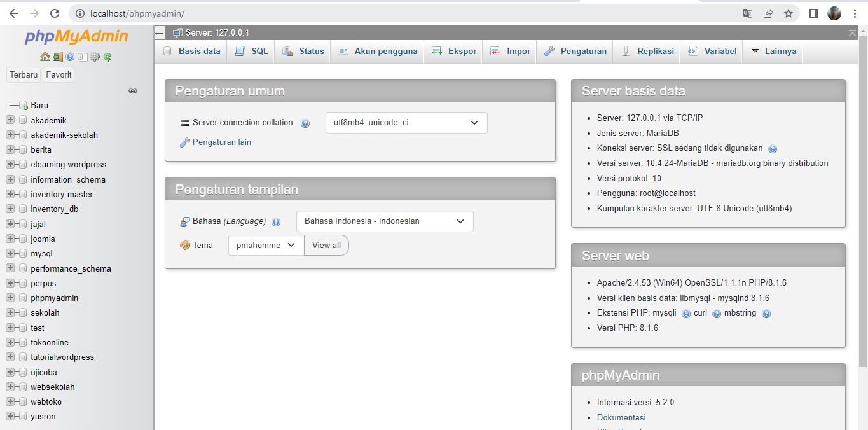Open the SQL tab
Viewport: 868px width, 430px height.
251,52
